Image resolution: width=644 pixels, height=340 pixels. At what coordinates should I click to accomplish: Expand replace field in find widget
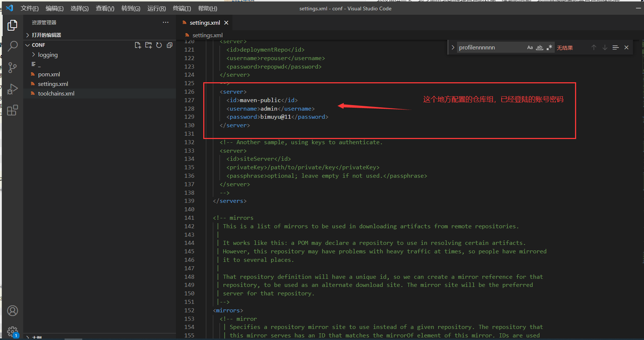point(453,48)
